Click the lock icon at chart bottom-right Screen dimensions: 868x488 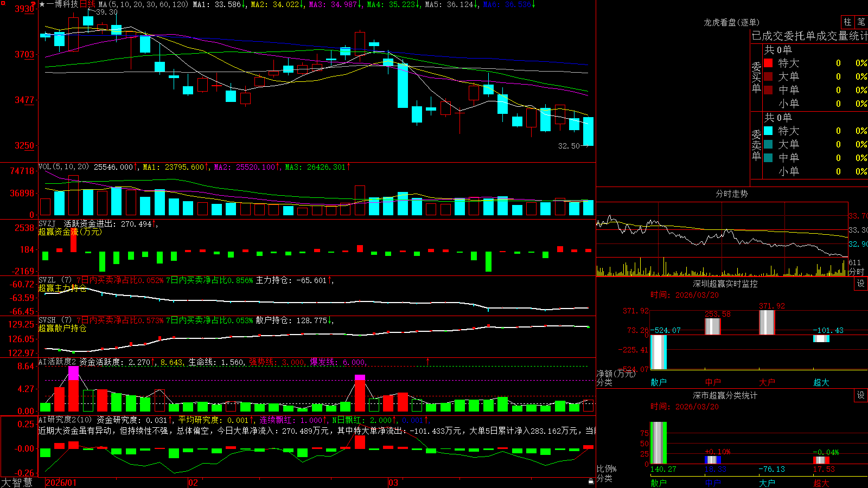tap(591, 481)
